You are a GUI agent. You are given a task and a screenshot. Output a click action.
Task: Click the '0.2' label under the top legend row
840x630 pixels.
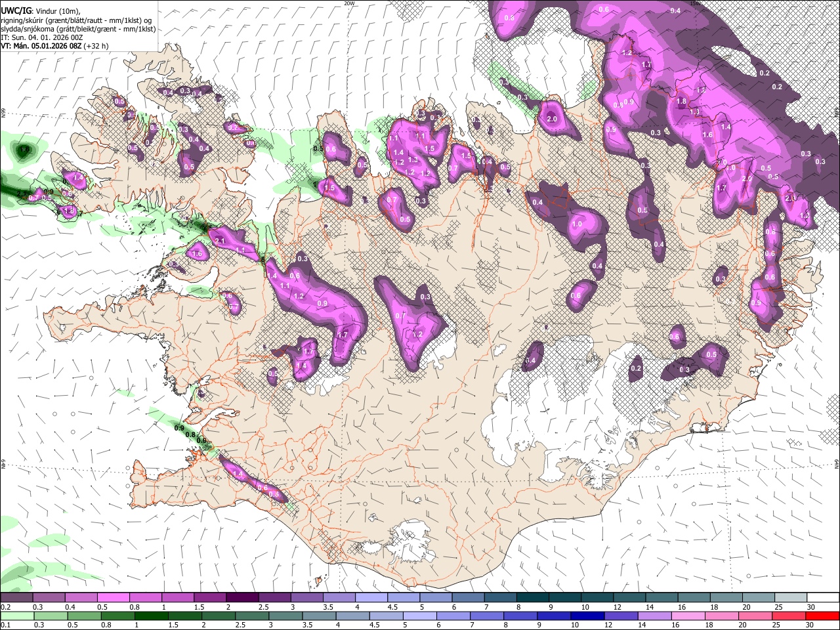pyautogui.click(x=5, y=607)
